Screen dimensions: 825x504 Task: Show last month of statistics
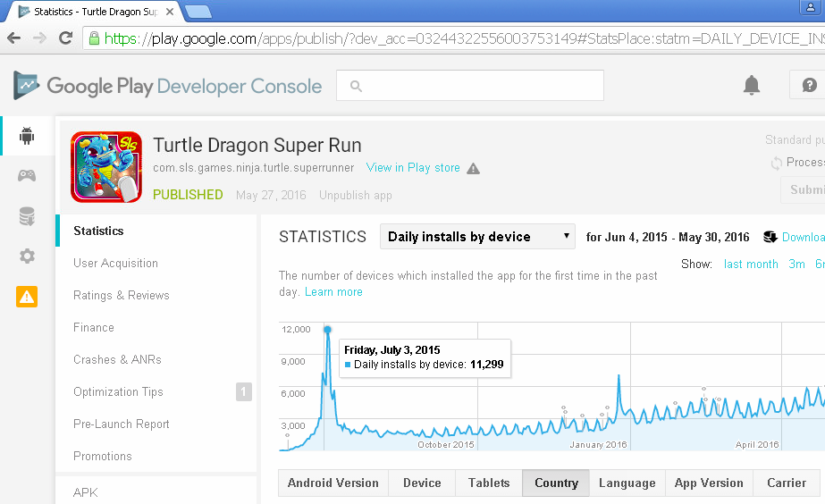click(x=751, y=265)
